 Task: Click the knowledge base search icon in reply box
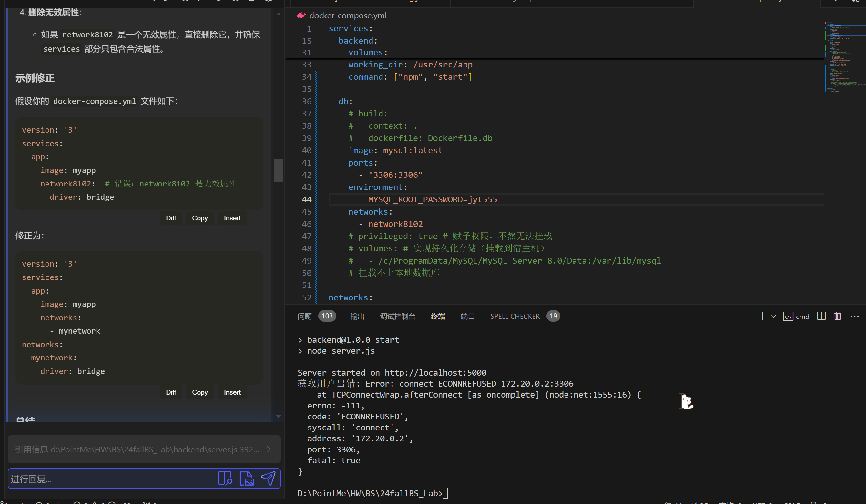(x=225, y=479)
